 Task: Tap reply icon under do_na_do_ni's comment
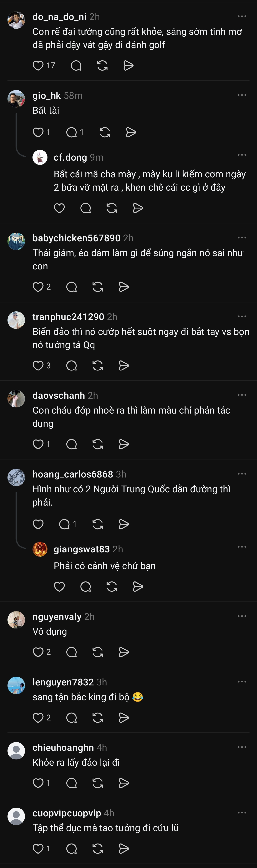tap(76, 65)
